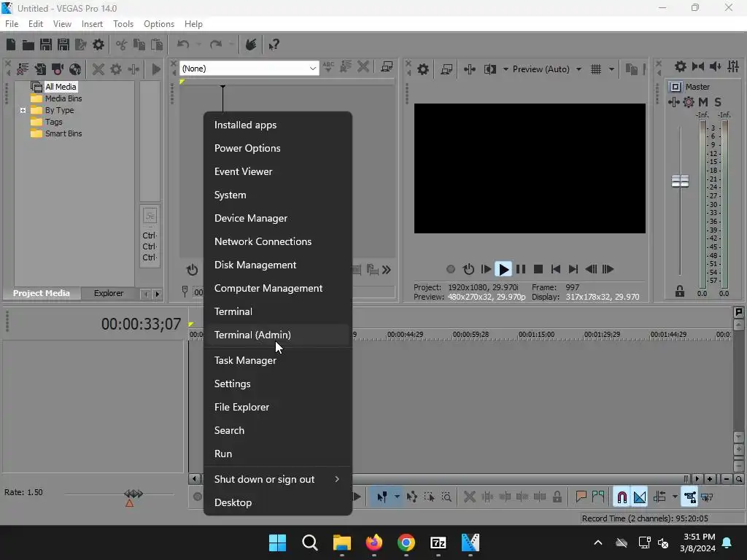Open Task Manager from the context menu
The height and width of the screenshot is (560, 747).
(x=278, y=361)
